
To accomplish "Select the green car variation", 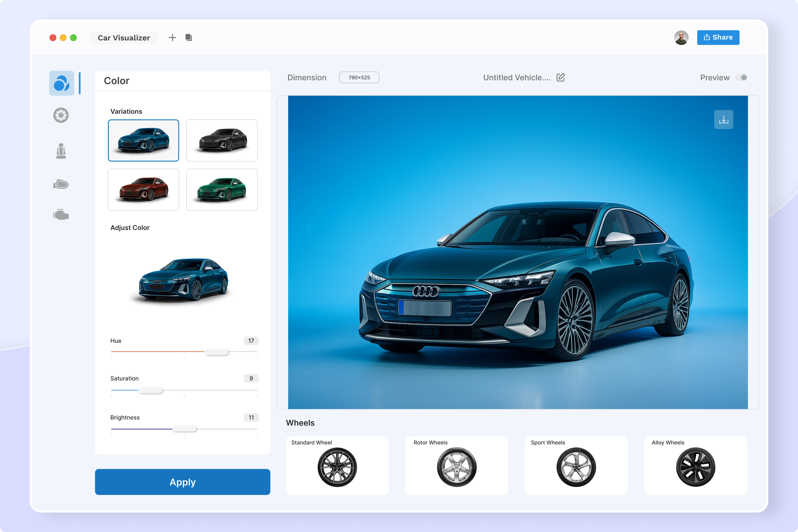I will click(x=221, y=190).
